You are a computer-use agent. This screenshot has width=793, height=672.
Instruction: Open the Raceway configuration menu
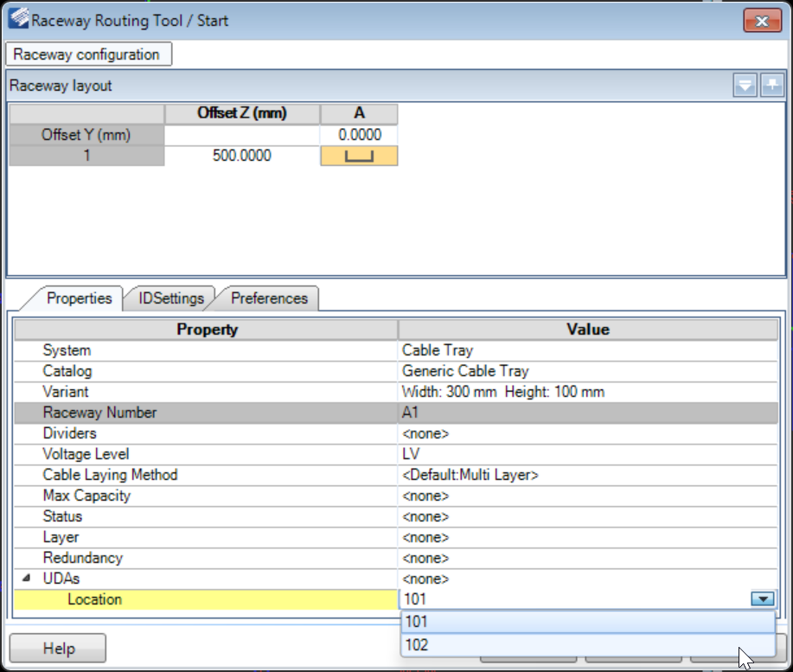pos(88,54)
